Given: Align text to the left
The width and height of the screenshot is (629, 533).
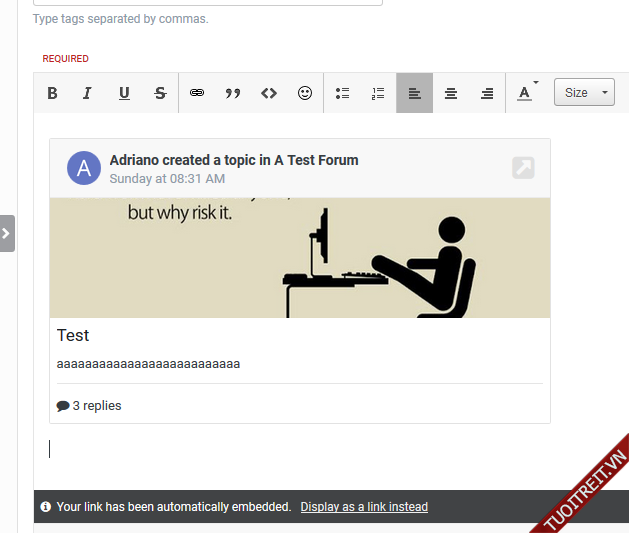Looking at the screenshot, I should [415, 93].
